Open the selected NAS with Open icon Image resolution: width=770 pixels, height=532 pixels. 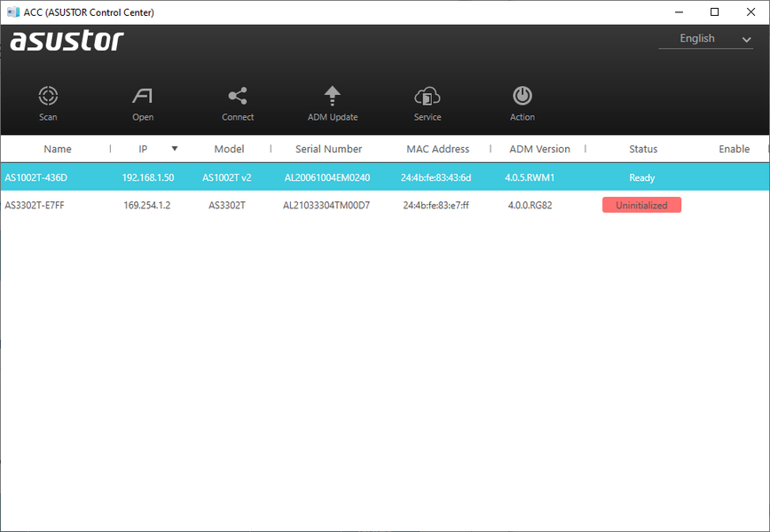pyautogui.click(x=143, y=96)
